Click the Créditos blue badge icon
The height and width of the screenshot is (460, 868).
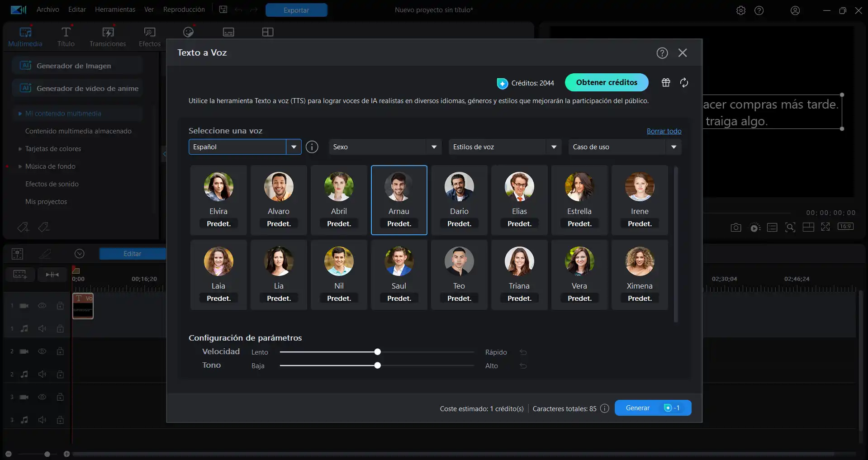coord(502,83)
